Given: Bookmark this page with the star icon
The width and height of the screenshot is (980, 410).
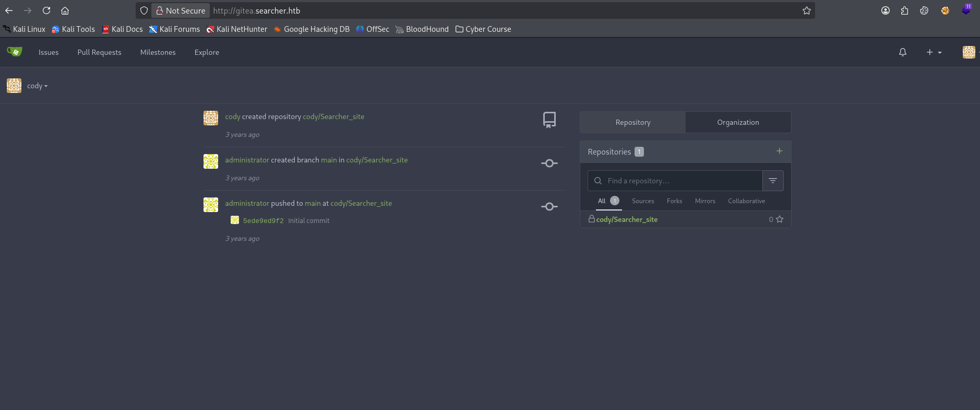Looking at the screenshot, I should point(806,10).
